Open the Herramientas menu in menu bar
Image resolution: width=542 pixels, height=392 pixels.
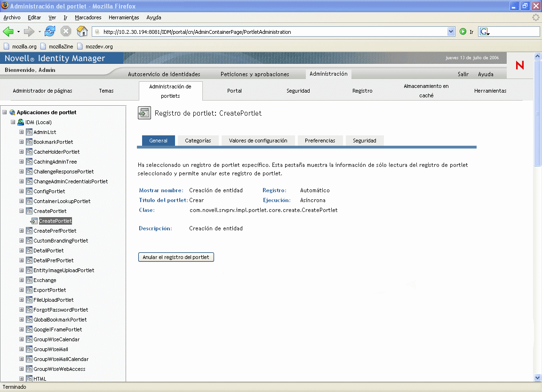pos(124,17)
